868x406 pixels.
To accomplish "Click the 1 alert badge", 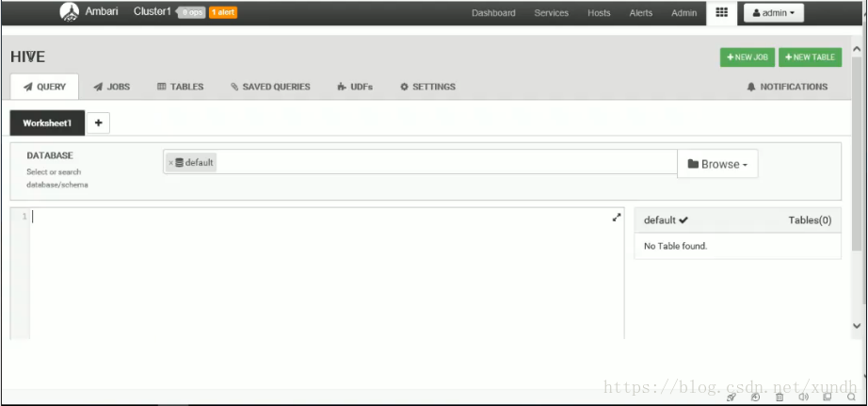I will [x=223, y=12].
